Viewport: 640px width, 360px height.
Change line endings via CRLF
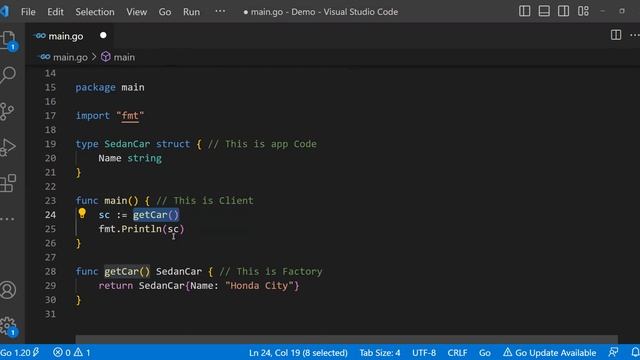457,353
